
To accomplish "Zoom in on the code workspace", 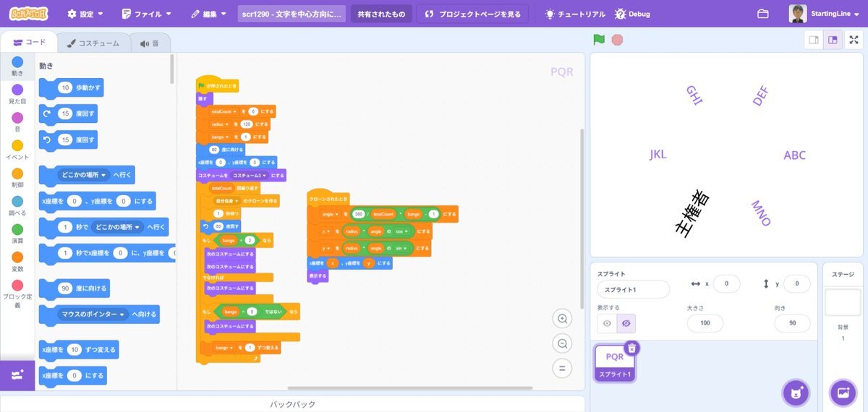I will point(561,319).
